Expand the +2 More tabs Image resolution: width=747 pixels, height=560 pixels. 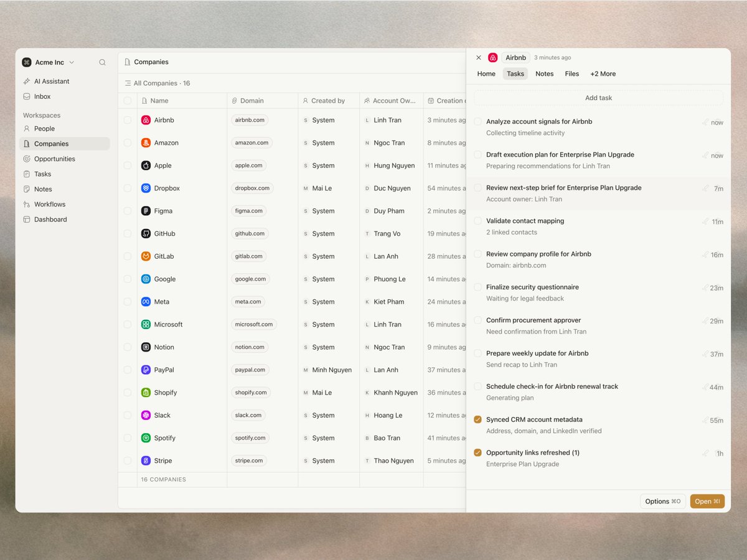(x=603, y=74)
